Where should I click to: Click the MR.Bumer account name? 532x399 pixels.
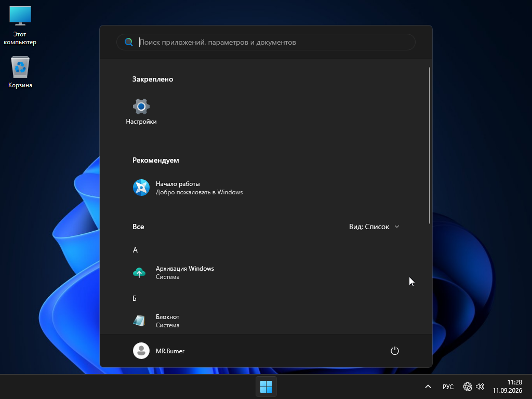click(x=170, y=351)
